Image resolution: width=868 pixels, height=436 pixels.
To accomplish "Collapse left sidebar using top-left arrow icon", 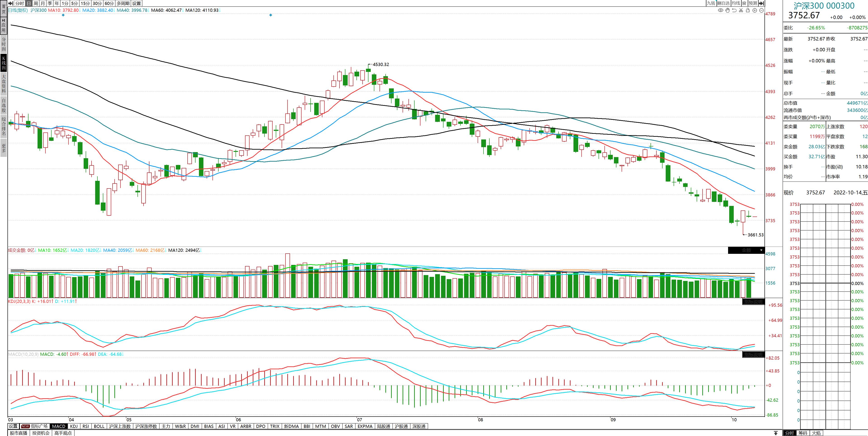I will 10,3.
